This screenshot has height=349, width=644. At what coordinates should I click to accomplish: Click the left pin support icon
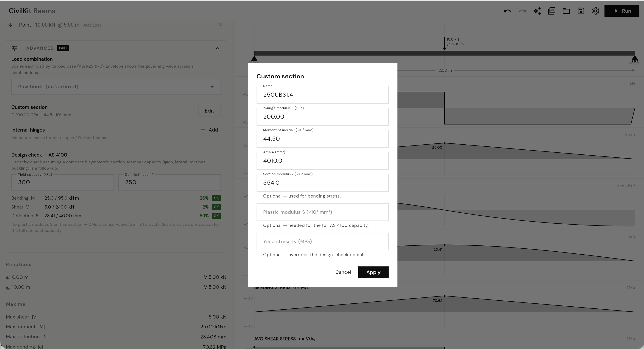[x=254, y=59]
